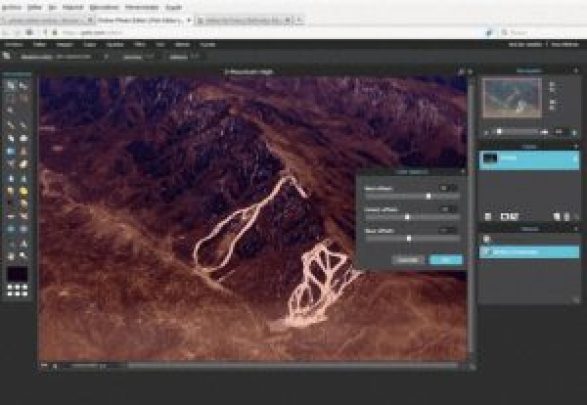Select the Crop tool in the toolbox
Viewport: 587px width, 405px height.
(x=10, y=85)
